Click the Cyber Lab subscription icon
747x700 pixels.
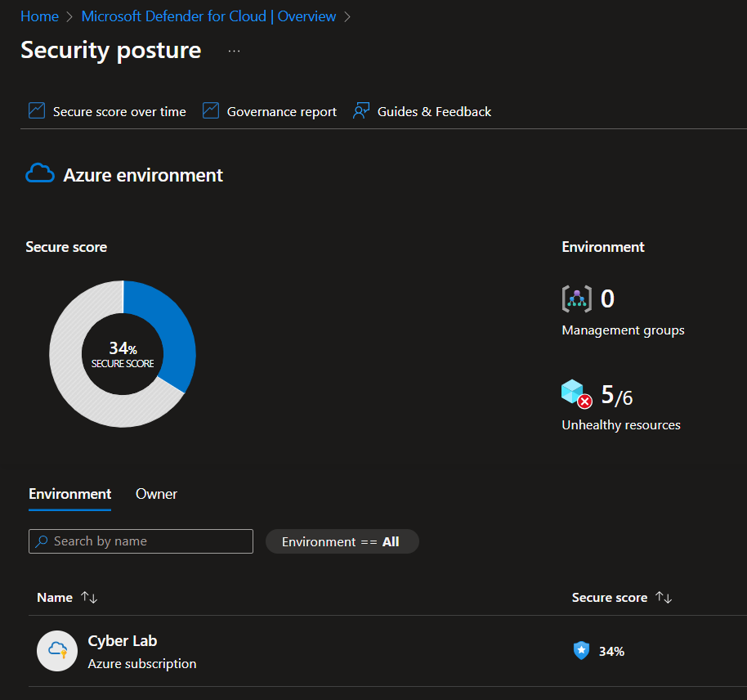tap(57, 651)
